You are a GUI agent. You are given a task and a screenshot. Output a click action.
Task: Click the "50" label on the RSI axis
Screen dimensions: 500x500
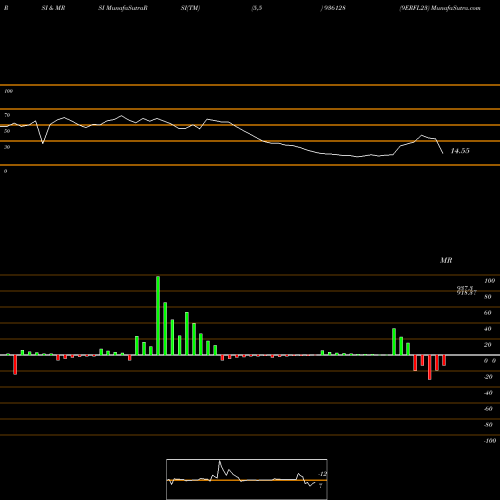point(7,131)
